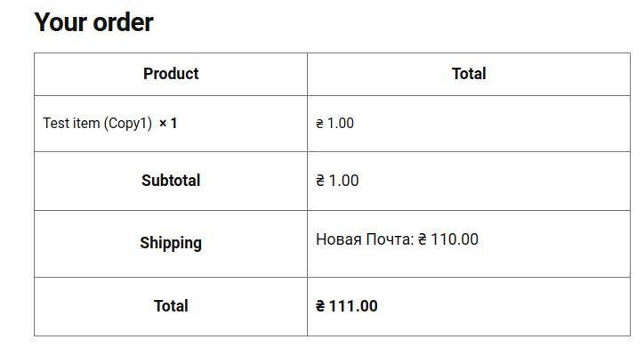Click the hryvnia symbol in Test item price

[x=320, y=123]
